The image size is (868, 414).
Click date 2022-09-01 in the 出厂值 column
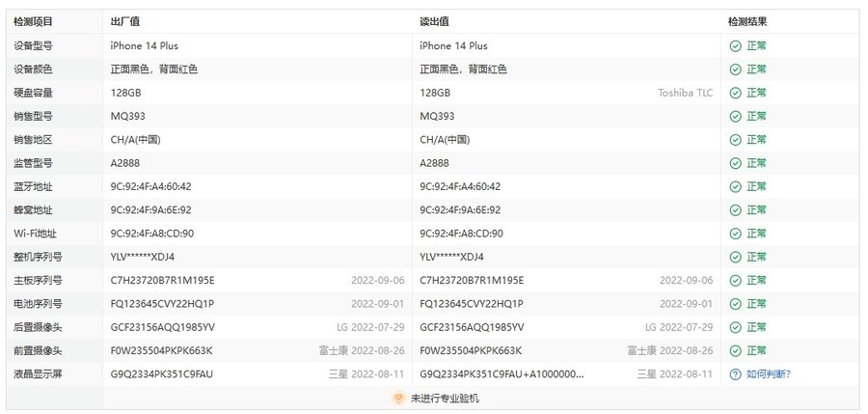[x=377, y=304]
